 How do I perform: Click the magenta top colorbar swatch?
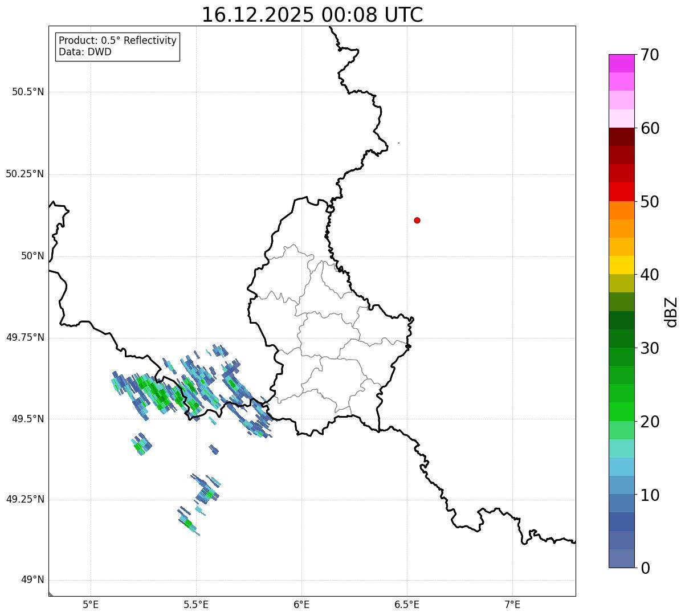pos(621,63)
